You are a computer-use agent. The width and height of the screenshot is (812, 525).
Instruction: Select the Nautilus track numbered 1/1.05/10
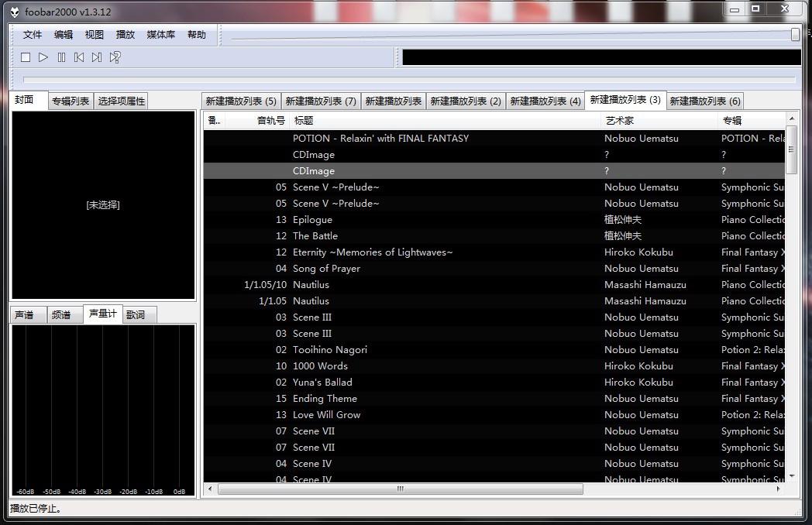[x=494, y=285]
